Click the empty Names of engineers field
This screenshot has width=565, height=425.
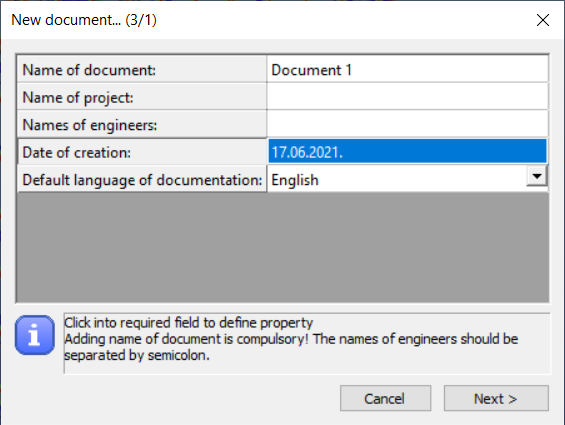tap(408, 124)
